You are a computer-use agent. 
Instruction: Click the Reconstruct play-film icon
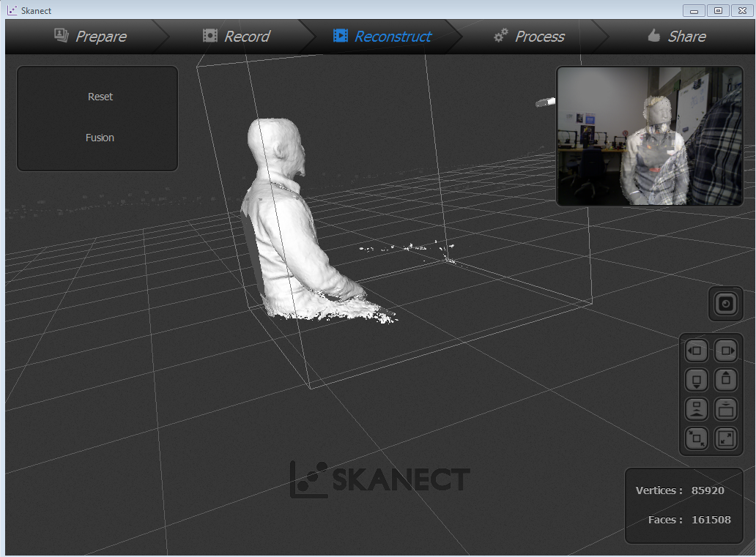341,36
